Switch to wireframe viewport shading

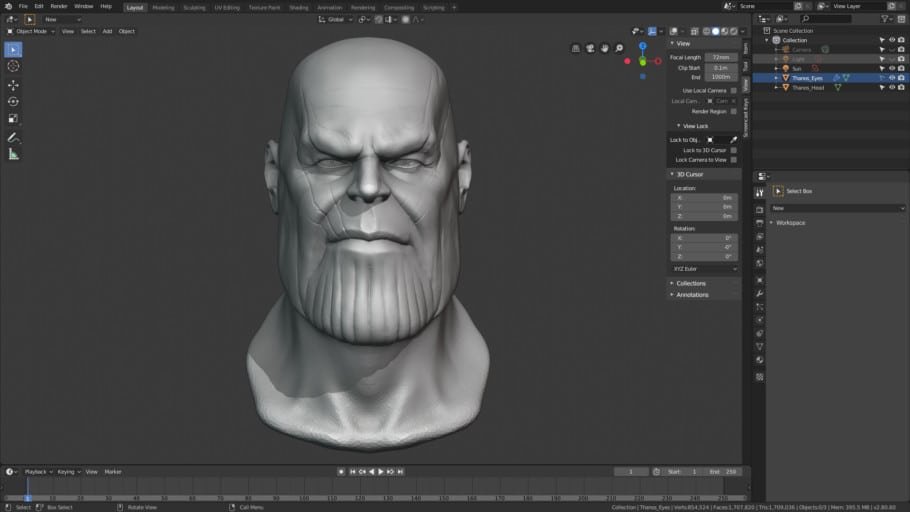point(706,31)
